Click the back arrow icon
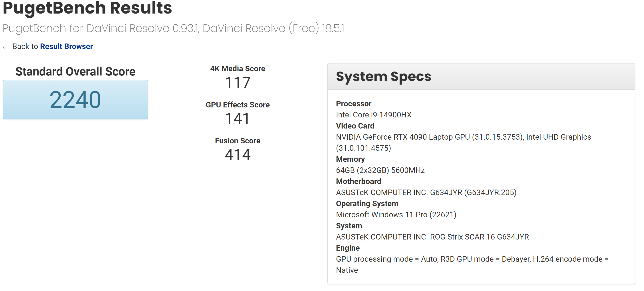 [x=6, y=47]
